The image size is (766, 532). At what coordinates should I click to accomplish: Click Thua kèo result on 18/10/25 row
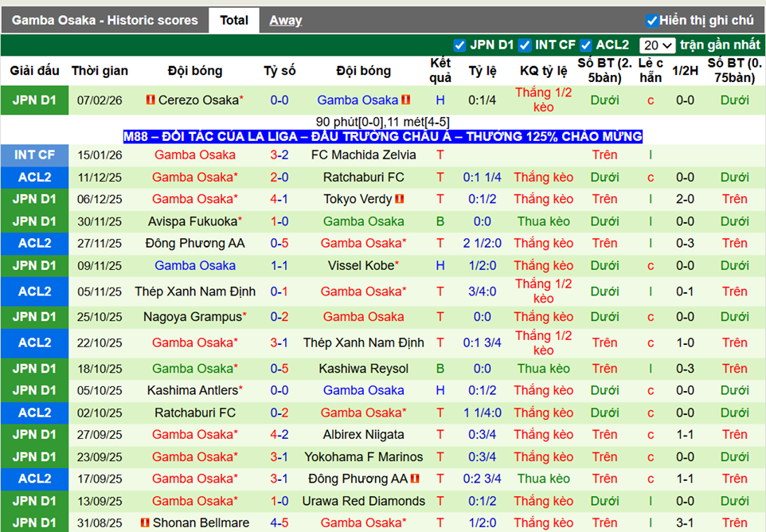point(544,369)
